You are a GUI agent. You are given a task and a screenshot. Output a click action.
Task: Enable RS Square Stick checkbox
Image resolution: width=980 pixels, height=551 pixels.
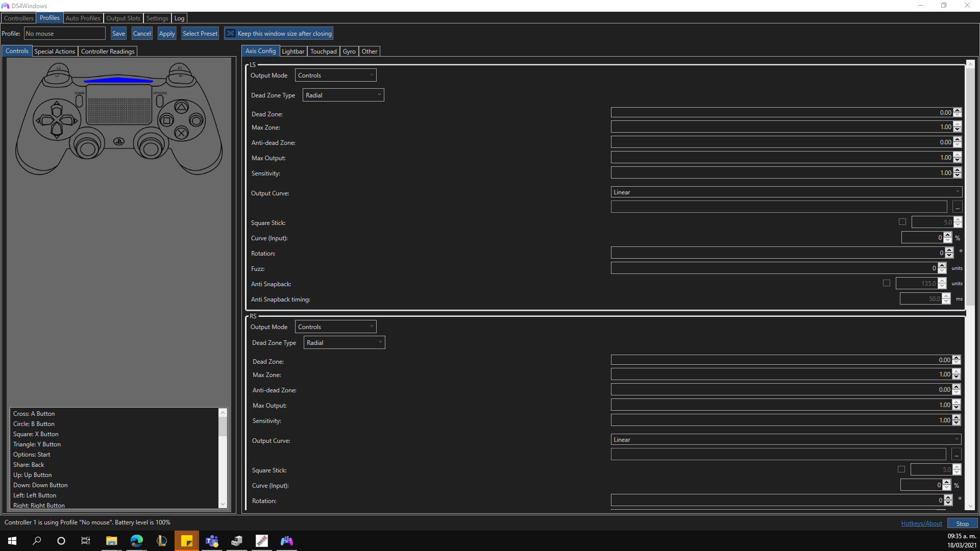coord(901,469)
